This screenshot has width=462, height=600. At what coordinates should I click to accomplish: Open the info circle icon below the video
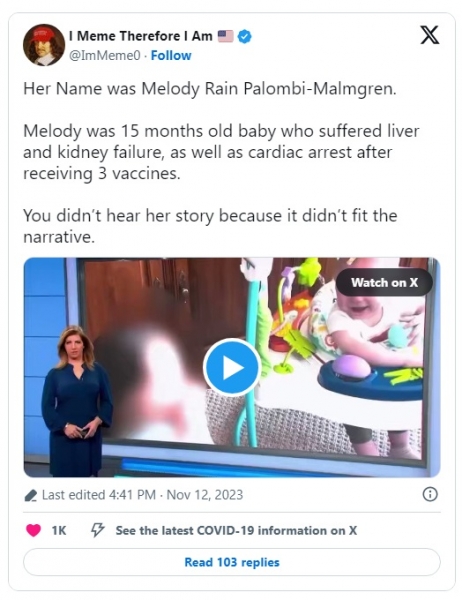tap(430, 494)
